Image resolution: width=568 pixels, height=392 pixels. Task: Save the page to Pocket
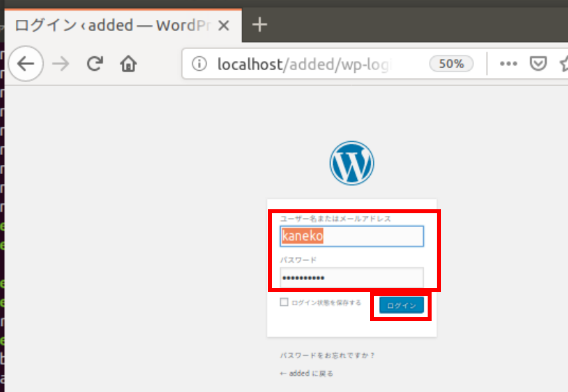point(538,64)
